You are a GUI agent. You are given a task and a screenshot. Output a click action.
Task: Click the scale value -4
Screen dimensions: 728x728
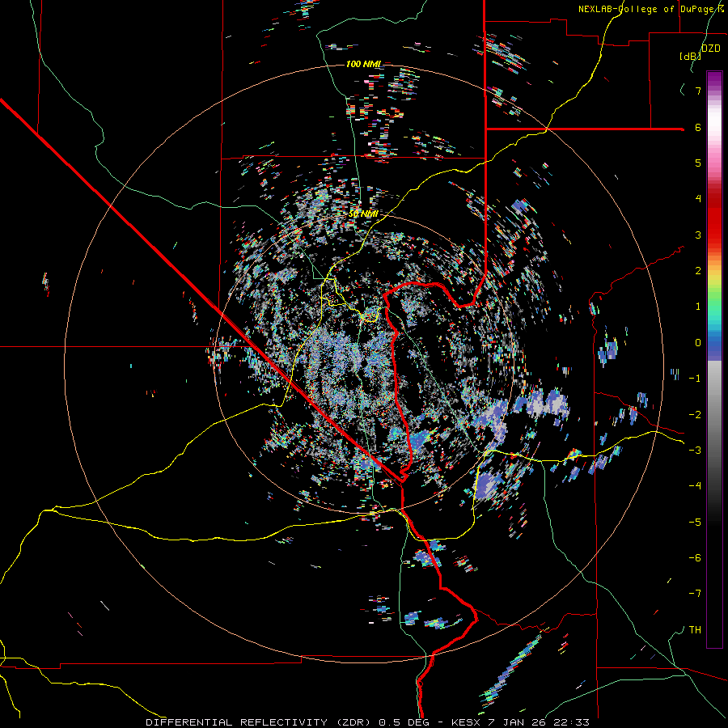coord(695,486)
